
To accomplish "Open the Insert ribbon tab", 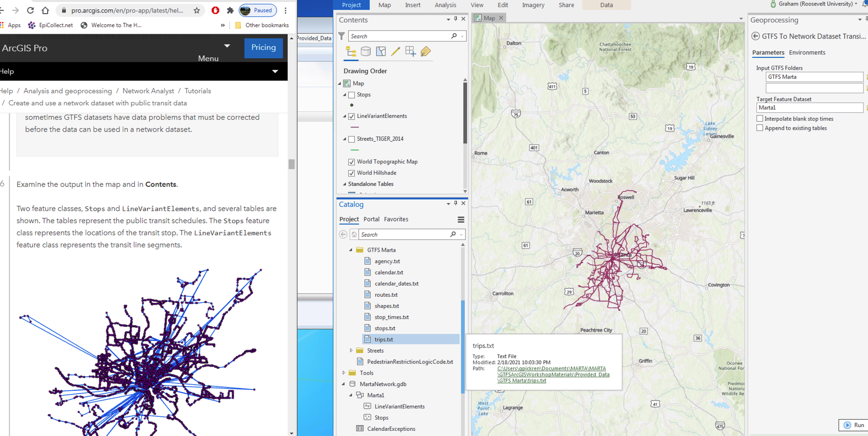I will tap(413, 5).
